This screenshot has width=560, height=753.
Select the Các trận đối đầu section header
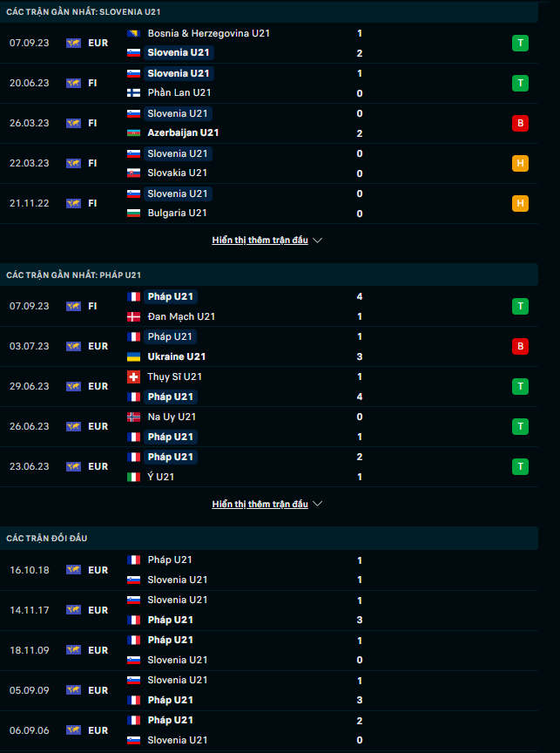(48, 539)
